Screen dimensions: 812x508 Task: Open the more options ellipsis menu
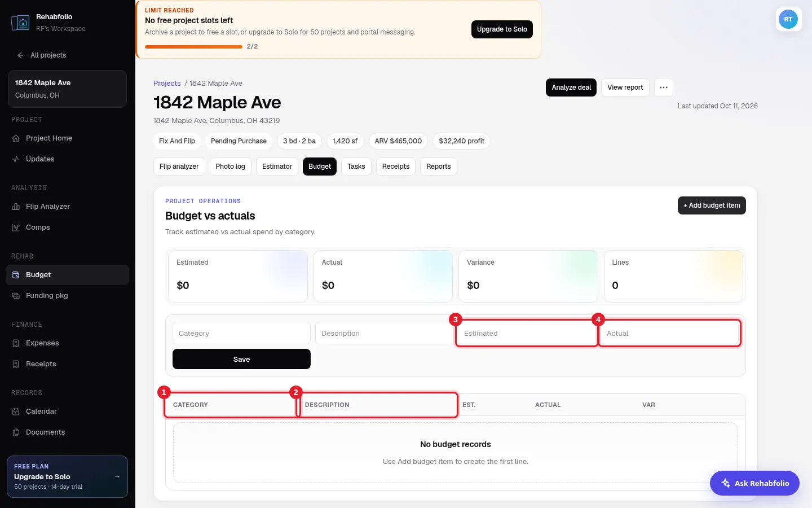tap(664, 87)
